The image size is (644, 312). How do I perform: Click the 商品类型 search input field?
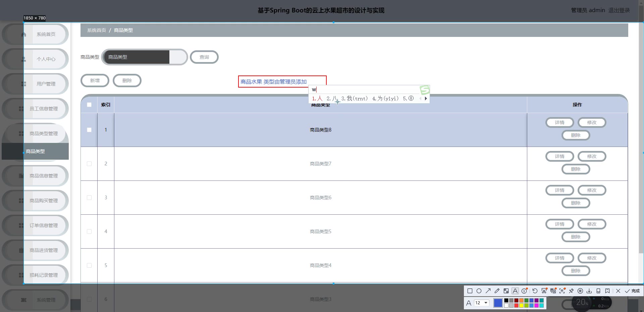[144, 57]
